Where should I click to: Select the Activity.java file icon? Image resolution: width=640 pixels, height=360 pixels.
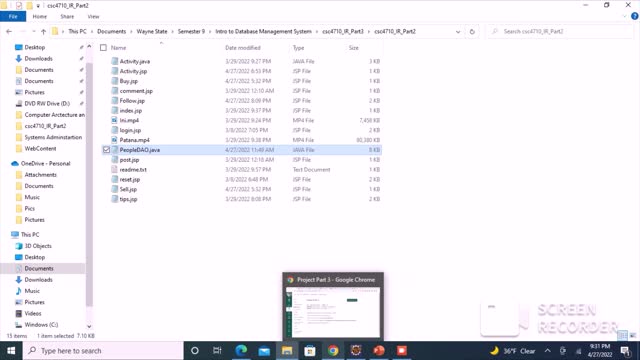click(115, 61)
